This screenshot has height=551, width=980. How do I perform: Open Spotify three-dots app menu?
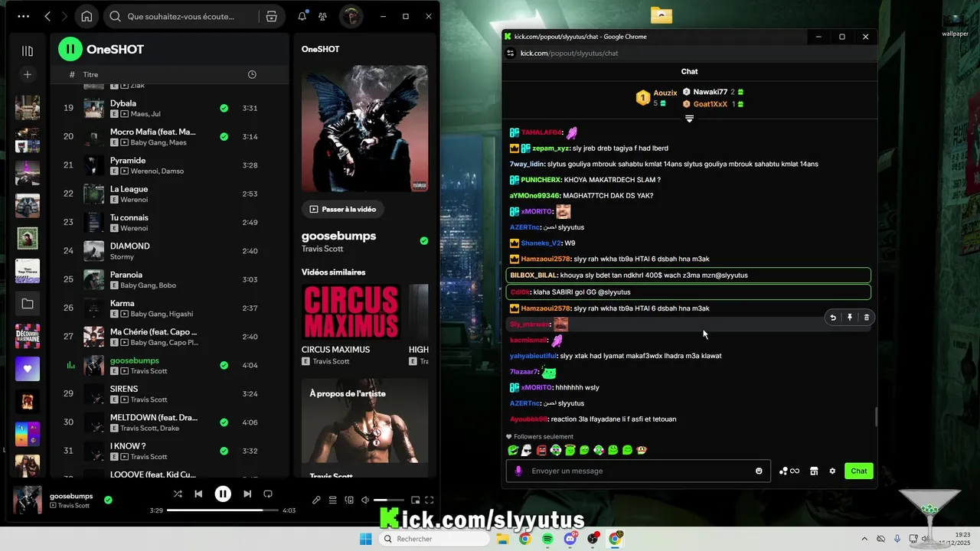click(x=24, y=16)
